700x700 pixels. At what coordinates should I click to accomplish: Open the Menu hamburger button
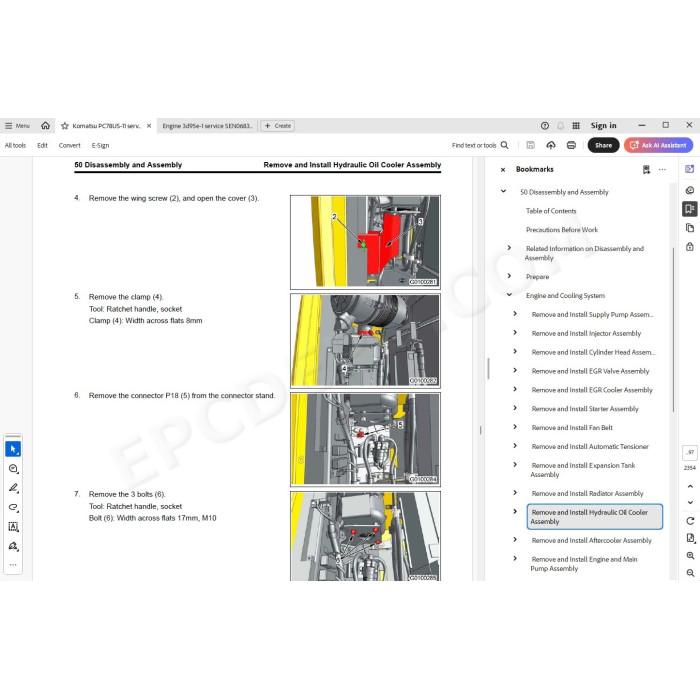(x=17, y=126)
